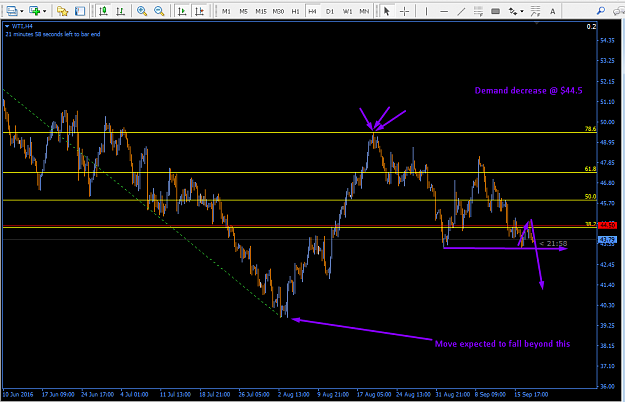Select the Fibonacci tool beside text tool
This screenshot has height=402, width=625.
535,12
